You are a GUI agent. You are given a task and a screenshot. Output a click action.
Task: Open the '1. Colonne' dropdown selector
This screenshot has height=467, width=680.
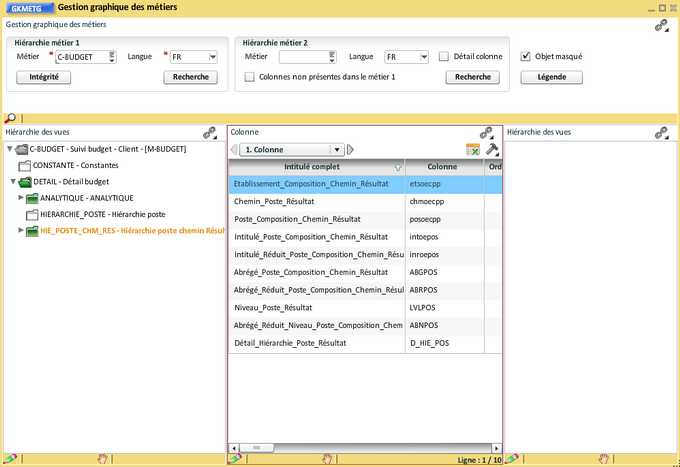pyautogui.click(x=337, y=150)
